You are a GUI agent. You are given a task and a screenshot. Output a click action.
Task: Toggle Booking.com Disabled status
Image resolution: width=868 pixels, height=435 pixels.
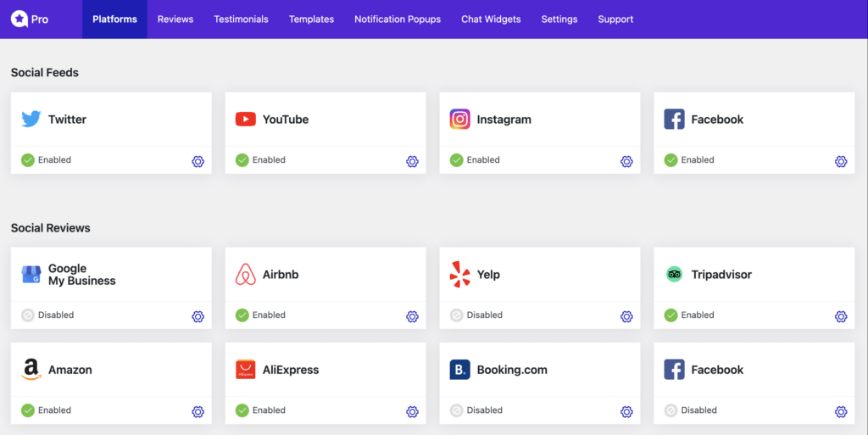476,410
